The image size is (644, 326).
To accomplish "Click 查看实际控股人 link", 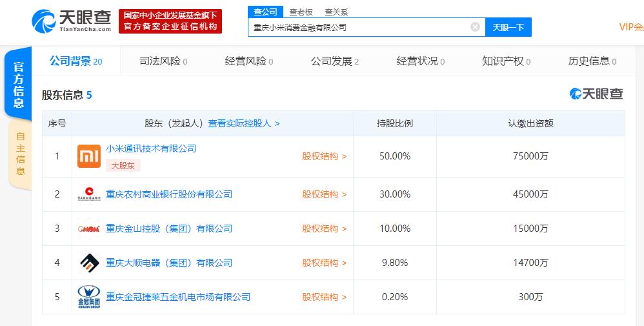I will coord(244,123).
